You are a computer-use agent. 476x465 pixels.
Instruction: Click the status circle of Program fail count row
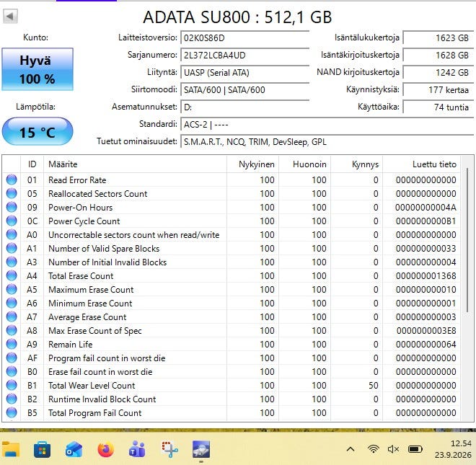[12, 358]
